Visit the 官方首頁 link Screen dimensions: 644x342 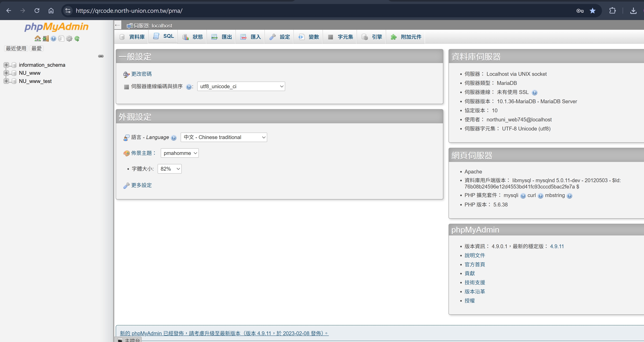click(x=475, y=264)
